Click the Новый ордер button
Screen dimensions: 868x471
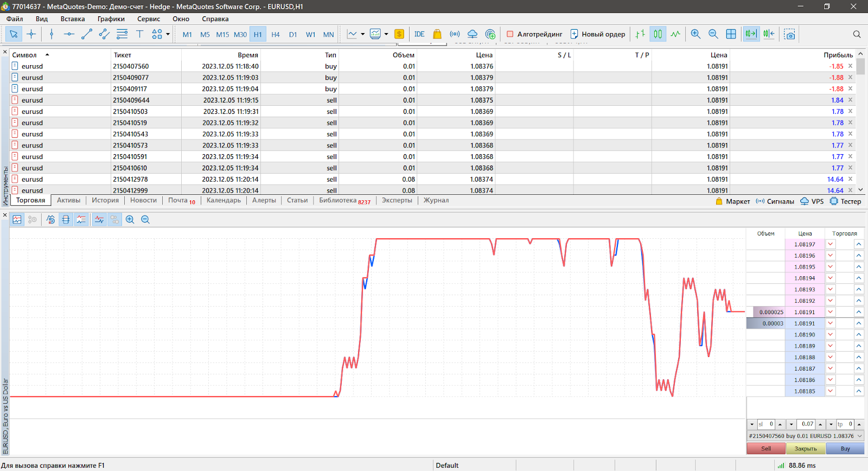[598, 34]
